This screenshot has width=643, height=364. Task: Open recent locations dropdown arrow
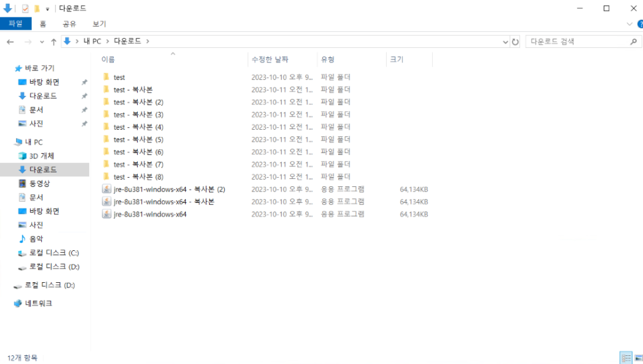click(41, 41)
